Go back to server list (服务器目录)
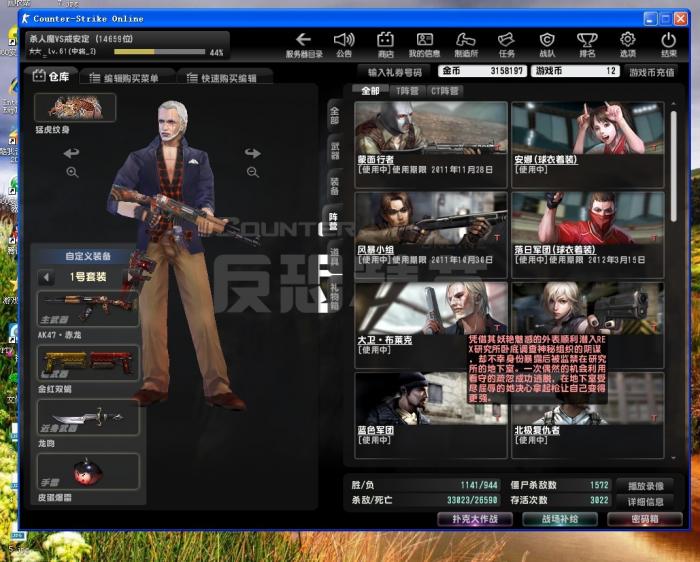 304,45
